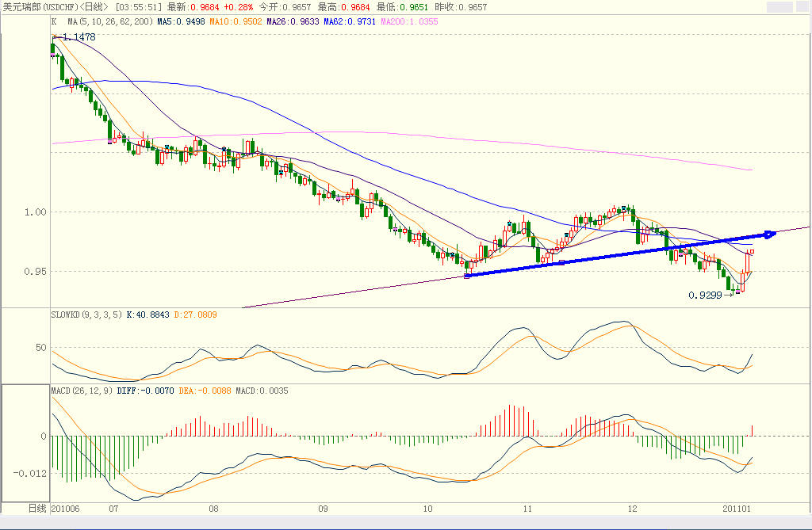
Task: Click the MA5:0.9498 legend value
Action: 181,21
